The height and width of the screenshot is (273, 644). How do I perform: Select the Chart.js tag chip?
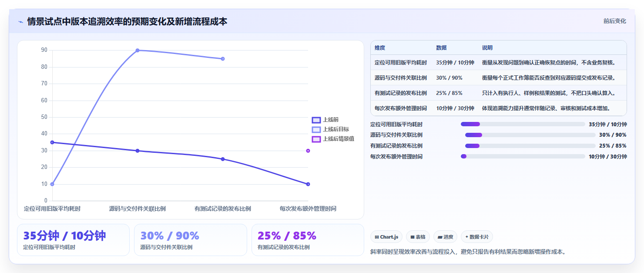click(386, 237)
